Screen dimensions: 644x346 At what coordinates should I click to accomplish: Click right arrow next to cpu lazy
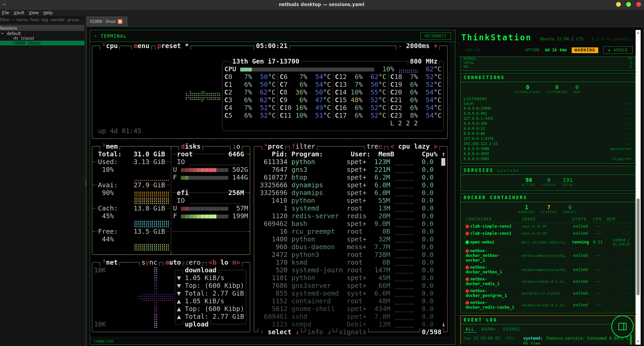pyautogui.click(x=435, y=147)
